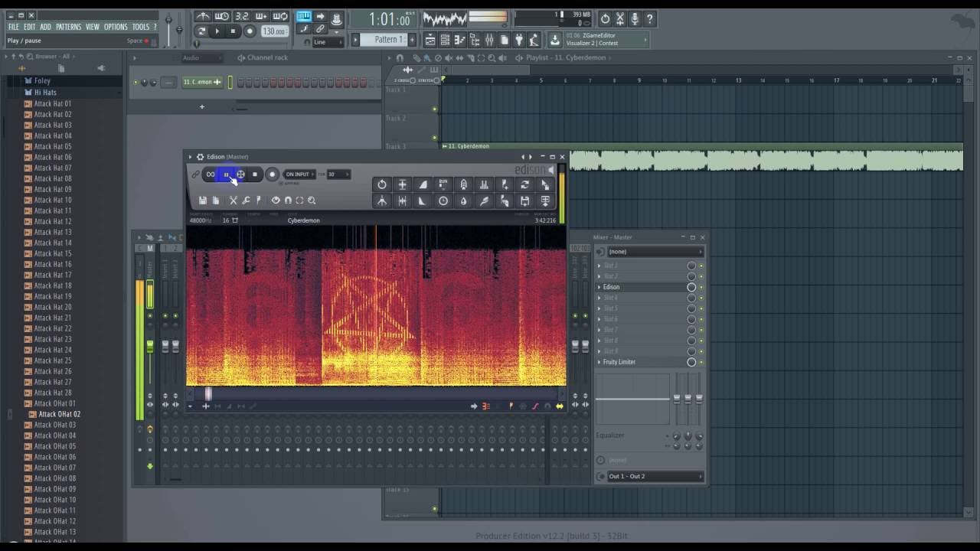Click the Playlist mute tool speaker icon
Viewport: 980px width, 551px height.
449,58
